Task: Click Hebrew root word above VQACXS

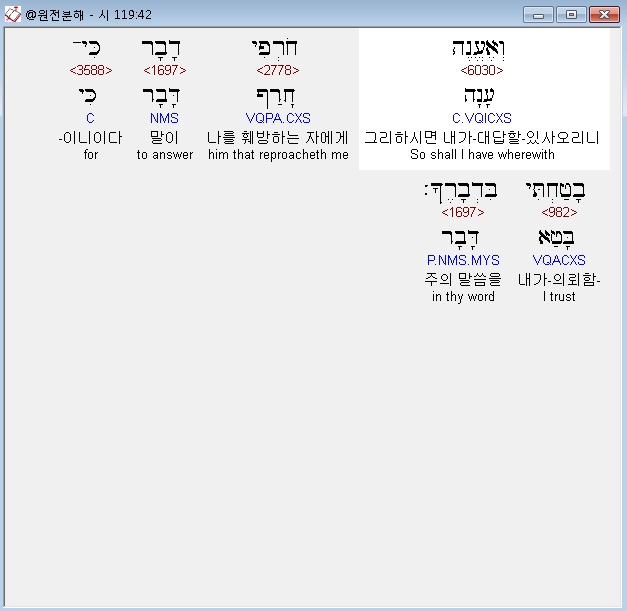Action: coord(556,238)
